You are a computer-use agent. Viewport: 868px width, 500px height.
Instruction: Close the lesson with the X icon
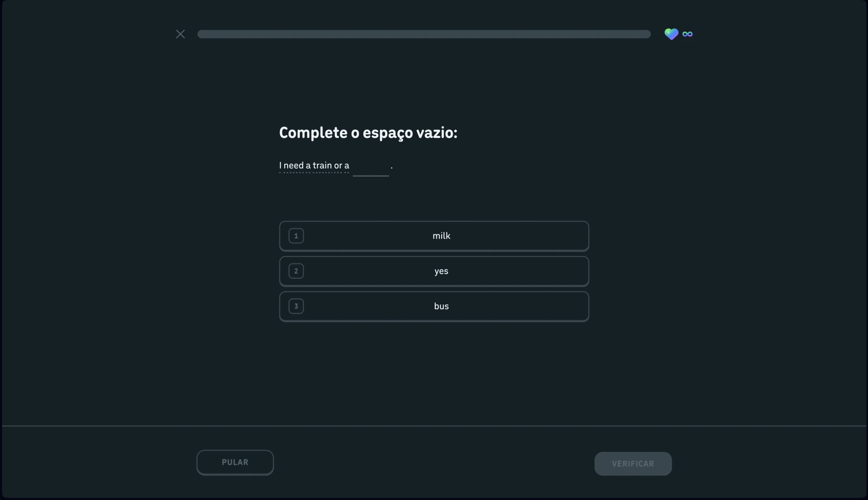(x=180, y=34)
